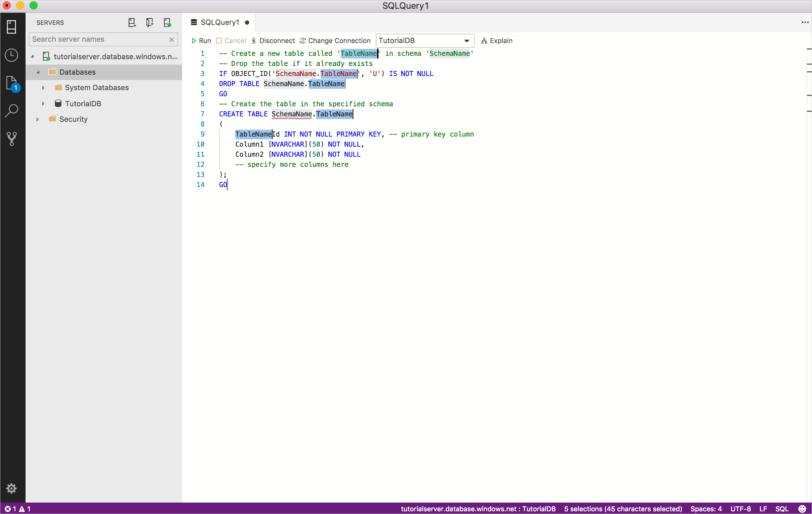Viewport: 812px width, 514px height.
Task: Toggle the new query tab icon
Action: tap(132, 23)
